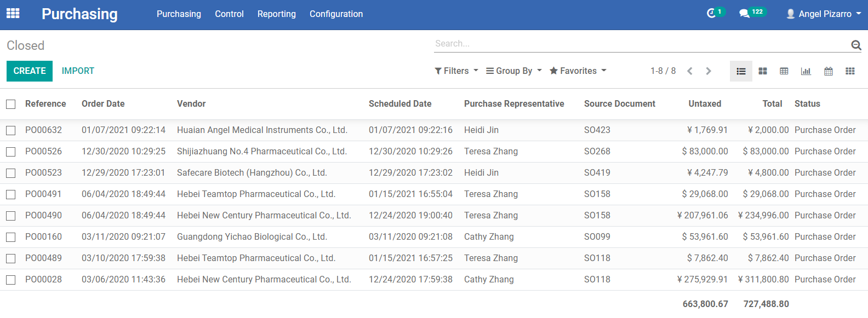Click the search magnifier icon
868x318 pixels.
tap(856, 45)
